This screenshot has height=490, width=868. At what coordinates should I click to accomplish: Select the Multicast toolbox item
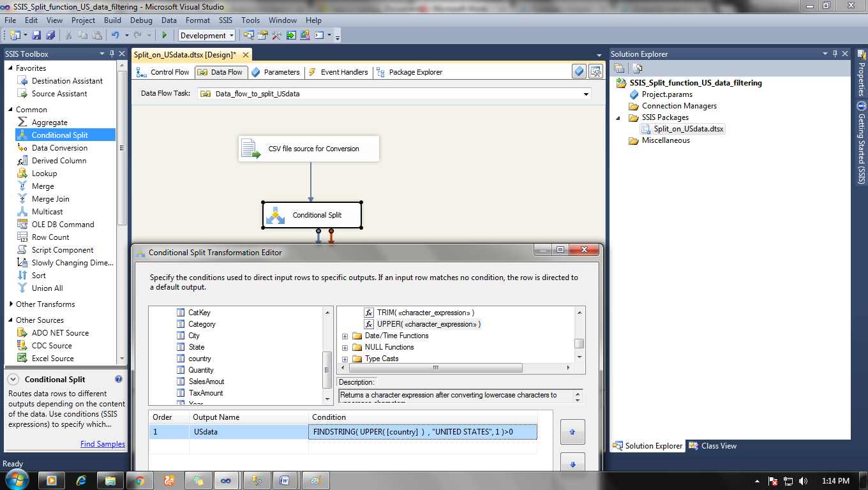point(47,211)
